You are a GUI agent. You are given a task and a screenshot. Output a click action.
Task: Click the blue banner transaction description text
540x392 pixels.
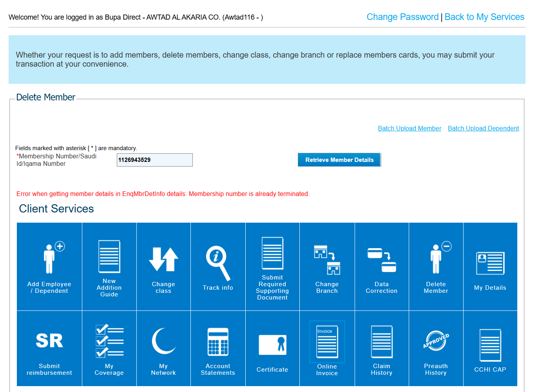(x=255, y=60)
